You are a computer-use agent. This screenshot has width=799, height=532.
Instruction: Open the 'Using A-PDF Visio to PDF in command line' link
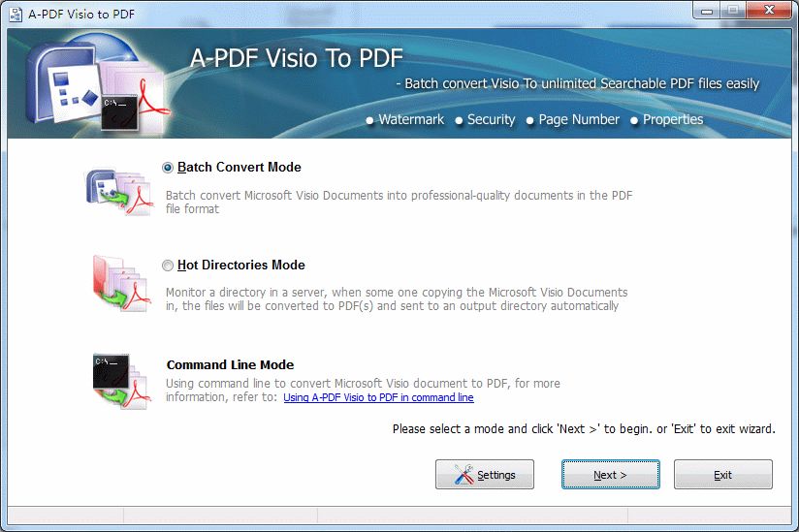coord(378,397)
